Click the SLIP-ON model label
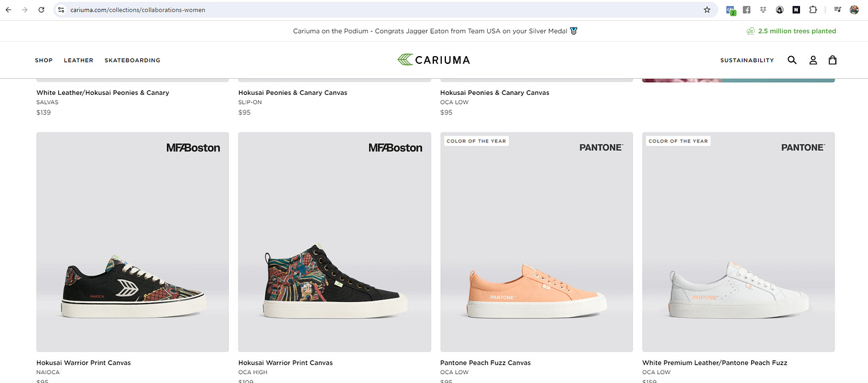The image size is (868, 383). tap(250, 102)
